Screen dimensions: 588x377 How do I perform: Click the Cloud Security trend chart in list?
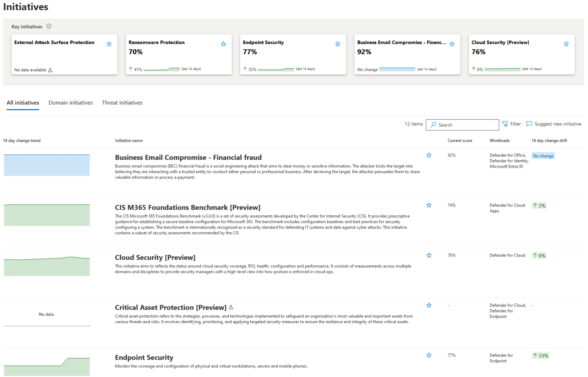47,266
